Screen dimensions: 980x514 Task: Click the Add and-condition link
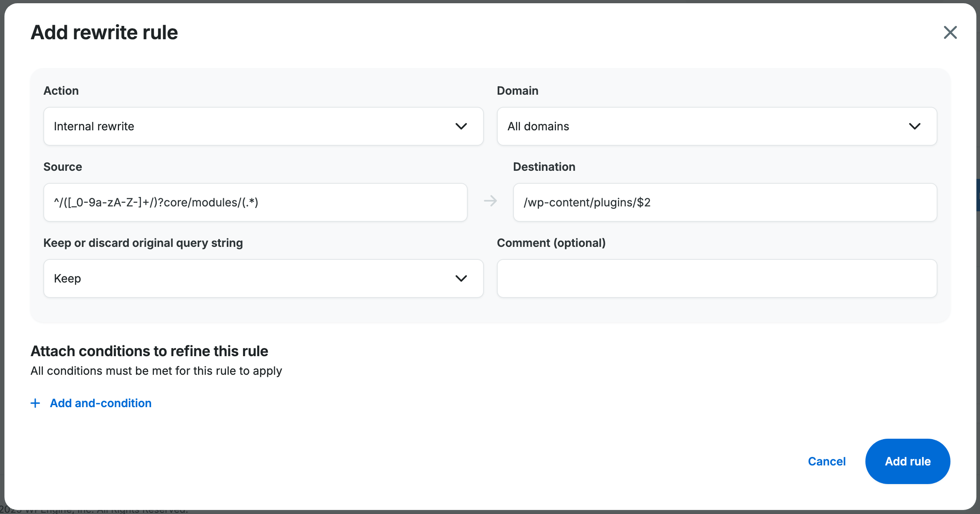100,403
